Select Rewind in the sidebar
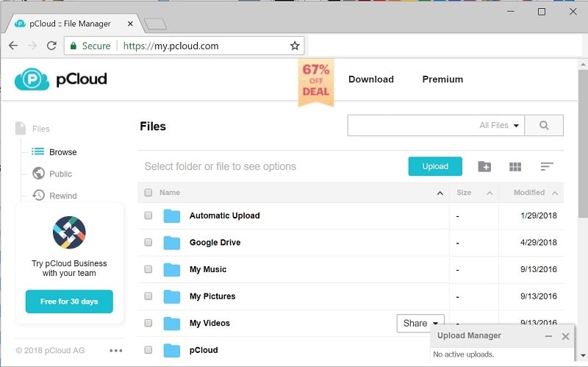Viewport: 588px width, 367px height. pos(63,196)
